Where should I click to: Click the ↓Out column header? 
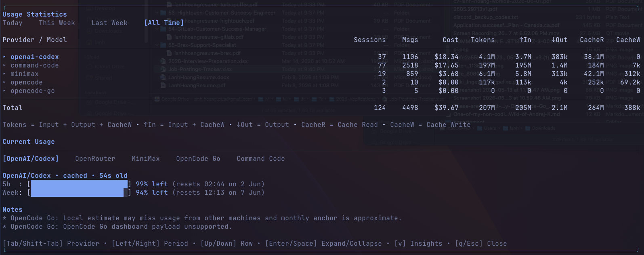click(560, 40)
